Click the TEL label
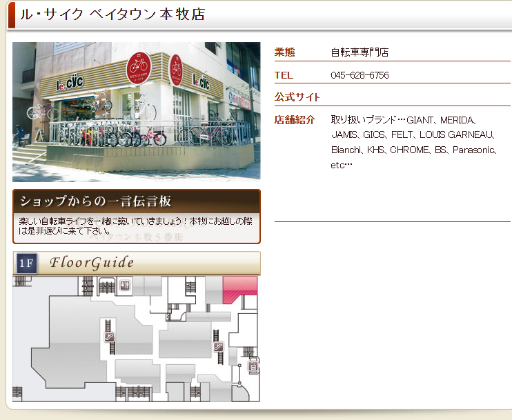The width and height of the screenshot is (512, 420). 284,75
